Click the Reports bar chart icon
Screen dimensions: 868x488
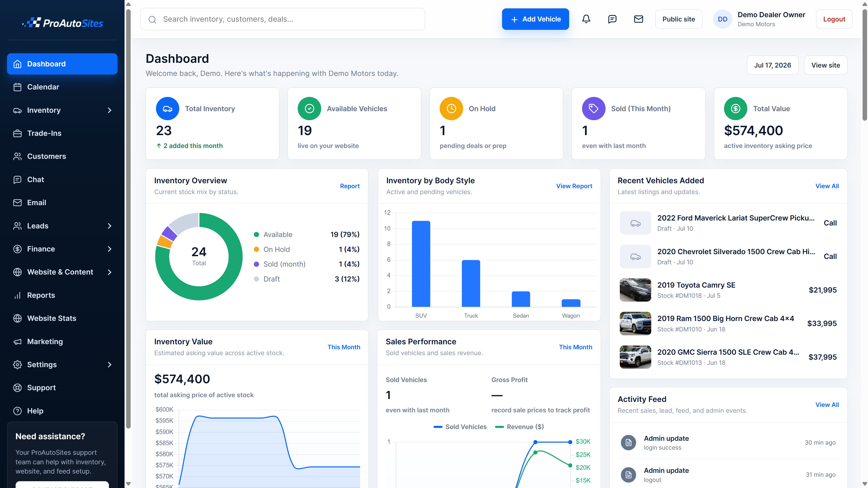coord(17,295)
